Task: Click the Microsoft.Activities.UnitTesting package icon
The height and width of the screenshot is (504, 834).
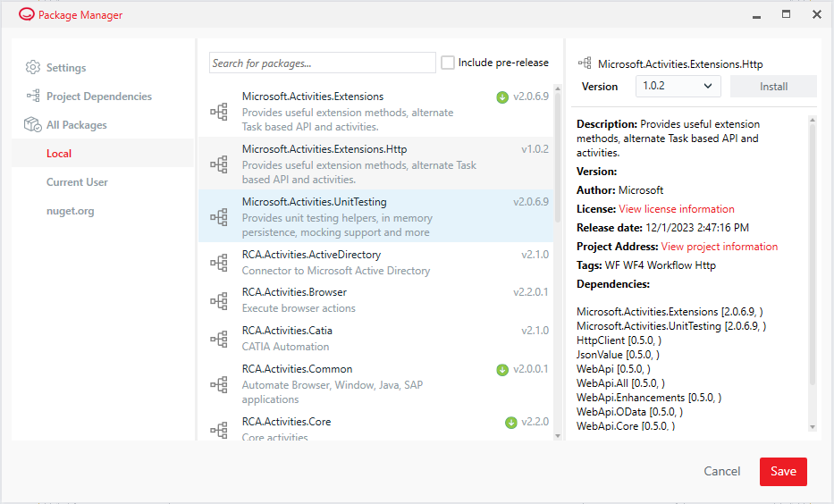Action: (x=219, y=217)
